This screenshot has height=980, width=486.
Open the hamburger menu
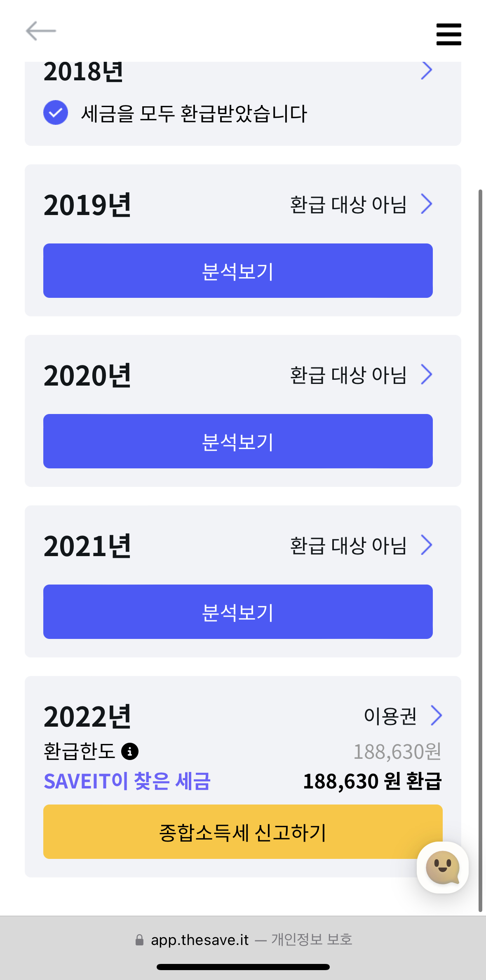(448, 34)
